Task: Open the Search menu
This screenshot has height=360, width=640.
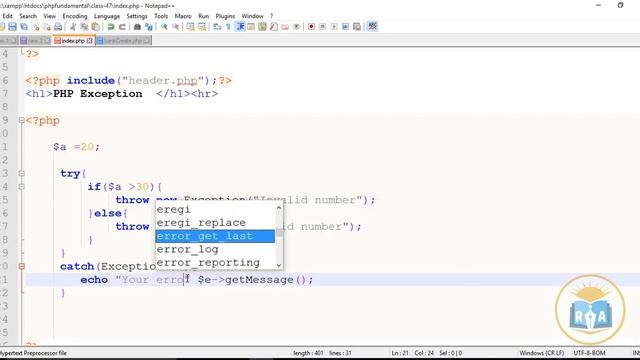Action: coord(28,16)
